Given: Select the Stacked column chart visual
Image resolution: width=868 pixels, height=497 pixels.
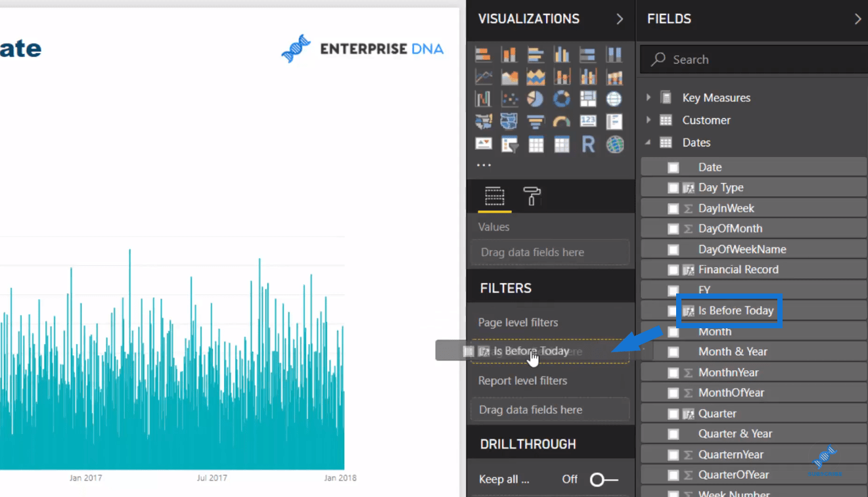Looking at the screenshot, I should tap(509, 54).
